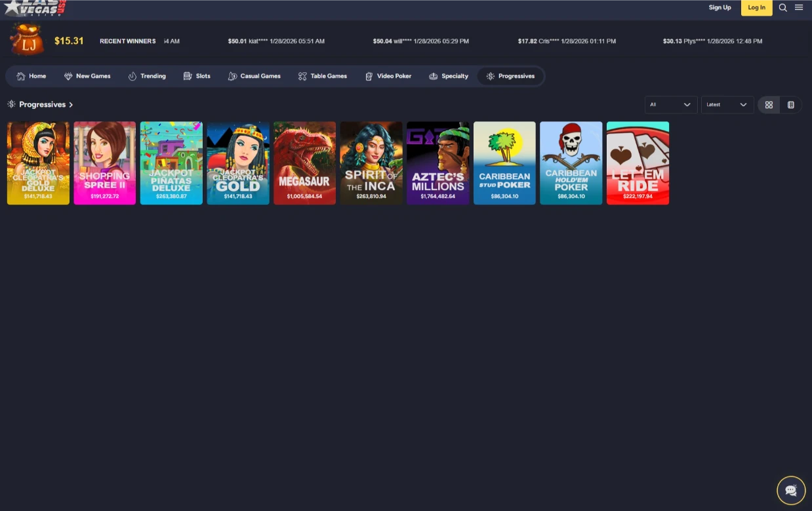Open the Megasaur game thumbnail

[304, 163]
